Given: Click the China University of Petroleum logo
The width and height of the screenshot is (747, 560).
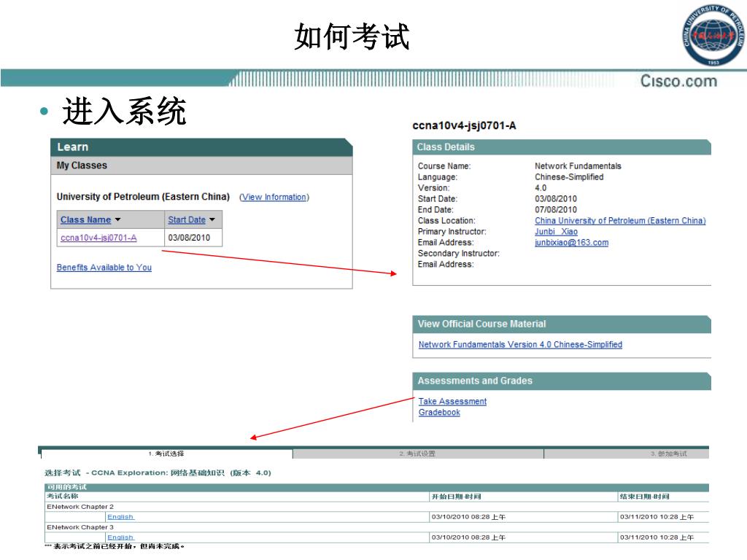Looking at the screenshot, I should tap(713, 35).
